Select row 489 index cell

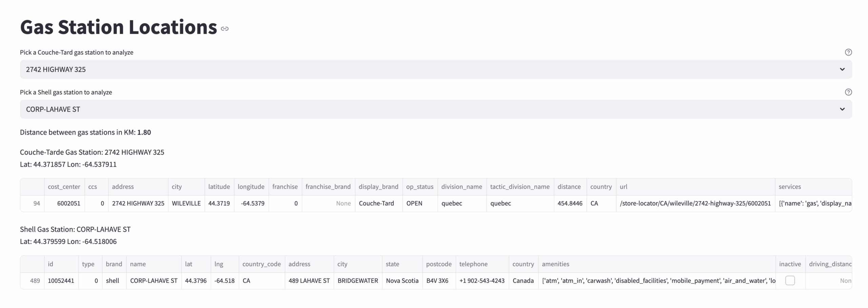click(x=33, y=281)
